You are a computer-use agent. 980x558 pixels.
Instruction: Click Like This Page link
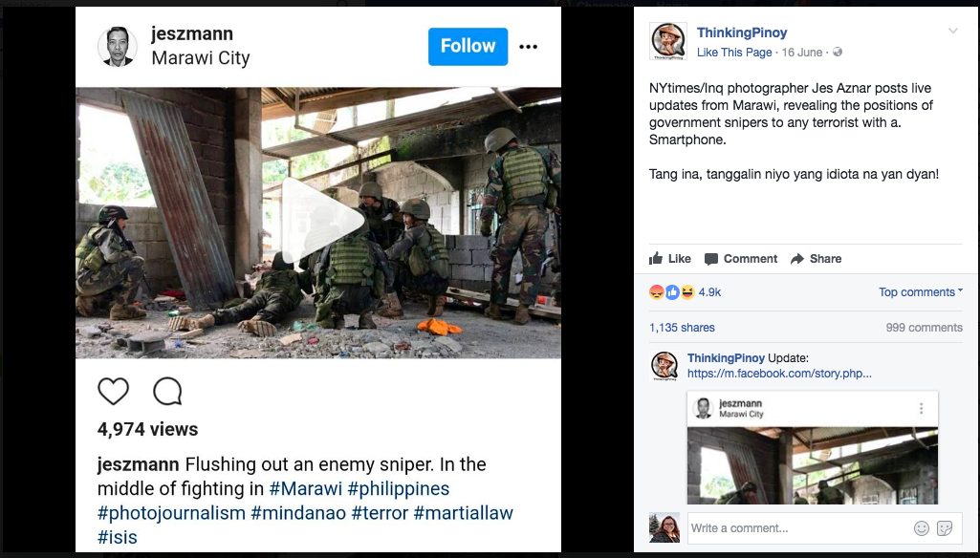[734, 53]
